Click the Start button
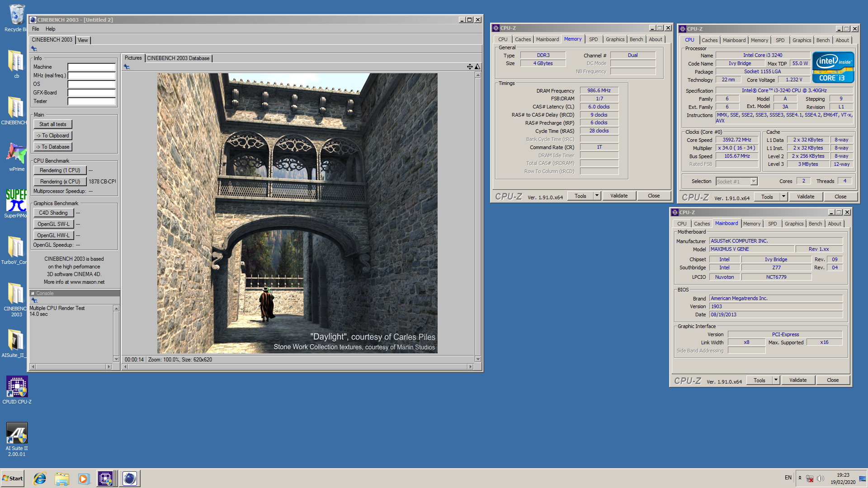 (x=13, y=479)
